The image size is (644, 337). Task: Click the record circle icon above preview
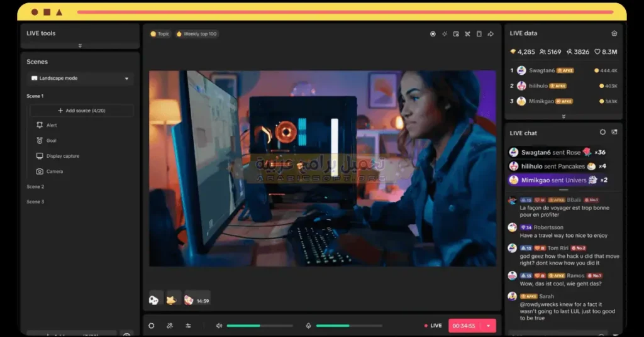point(433,34)
